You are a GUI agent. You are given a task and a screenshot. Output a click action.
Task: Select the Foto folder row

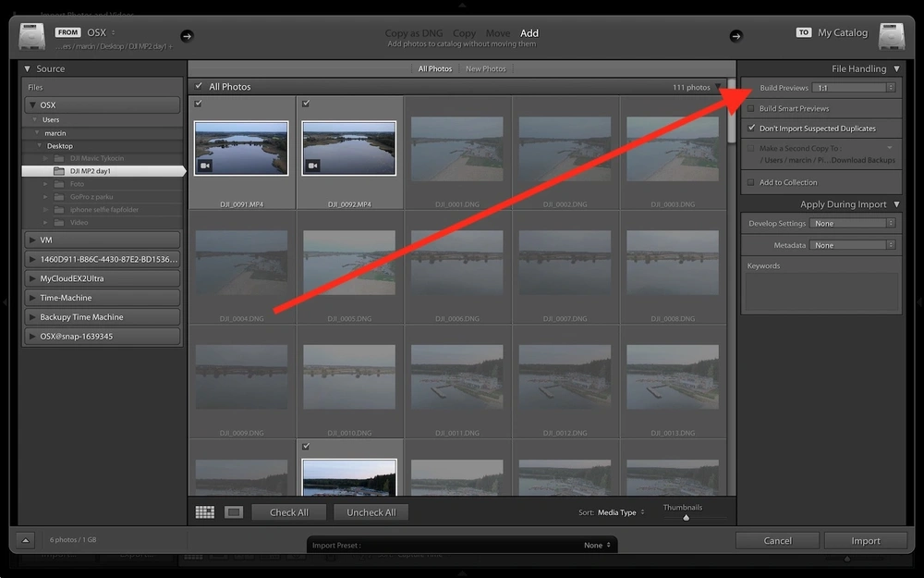click(102, 184)
